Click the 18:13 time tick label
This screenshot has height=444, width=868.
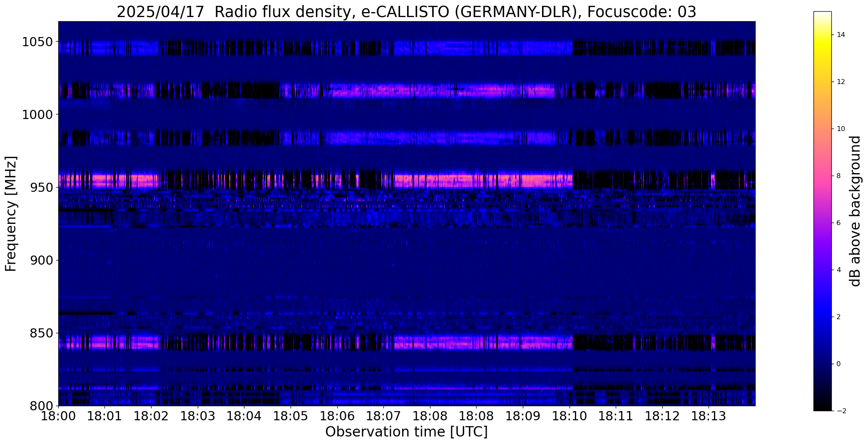709,416
